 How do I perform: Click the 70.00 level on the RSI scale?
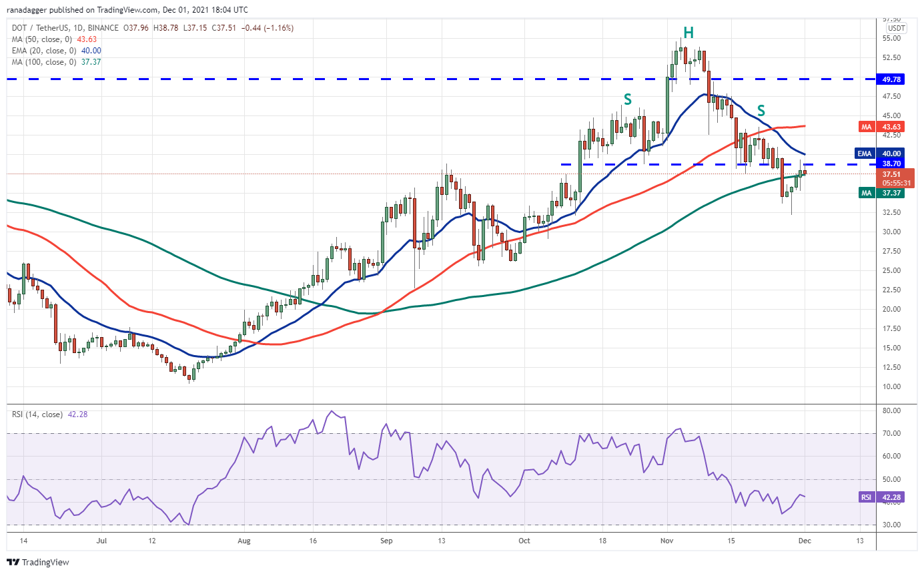[x=895, y=433]
